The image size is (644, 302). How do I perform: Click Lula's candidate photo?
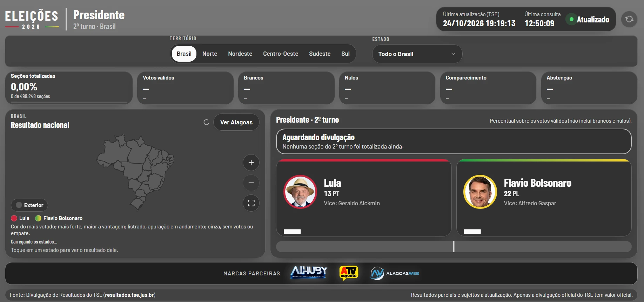[x=300, y=192]
